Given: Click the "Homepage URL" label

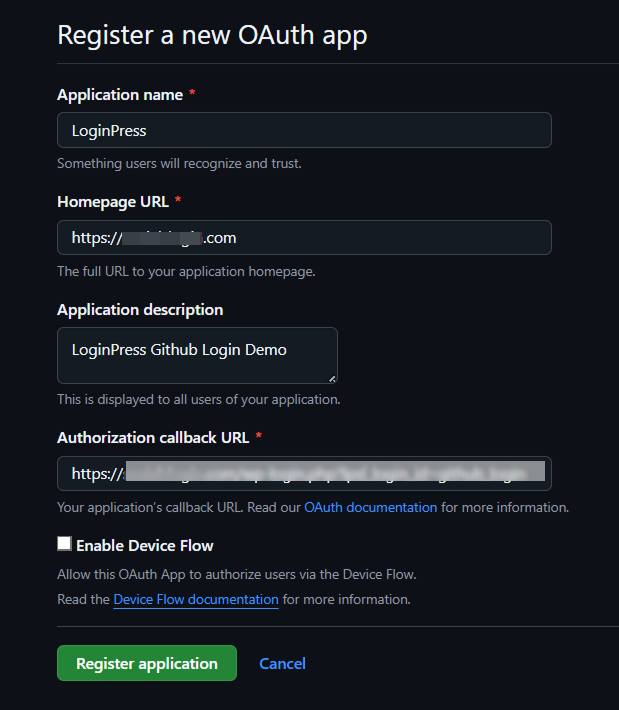Looking at the screenshot, I should [113, 201].
